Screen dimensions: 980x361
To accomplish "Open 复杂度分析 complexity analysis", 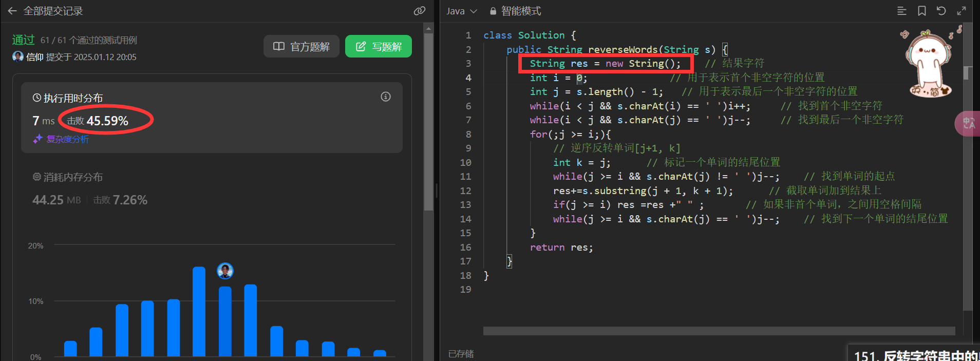I will (x=67, y=139).
